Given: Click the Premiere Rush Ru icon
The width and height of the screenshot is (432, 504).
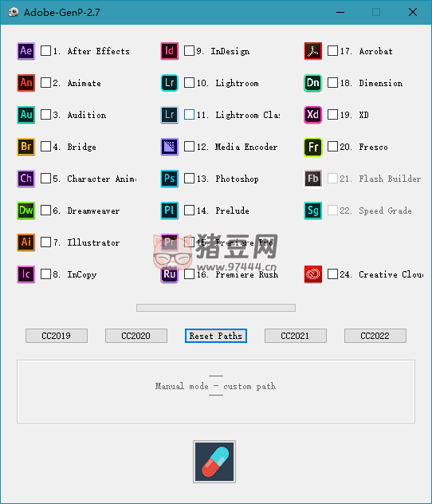Looking at the screenshot, I should coord(169,274).
